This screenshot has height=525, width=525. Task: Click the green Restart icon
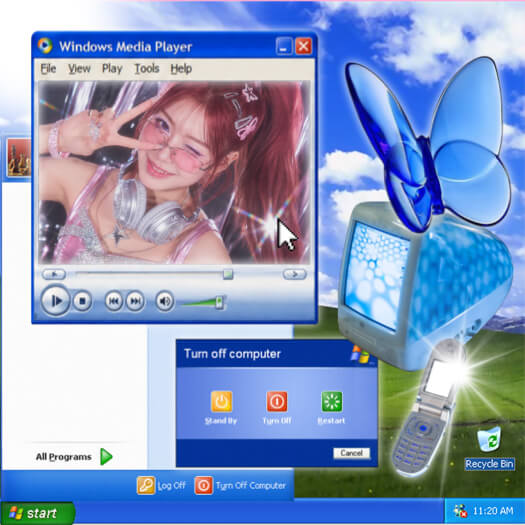[x=332, y=401]
